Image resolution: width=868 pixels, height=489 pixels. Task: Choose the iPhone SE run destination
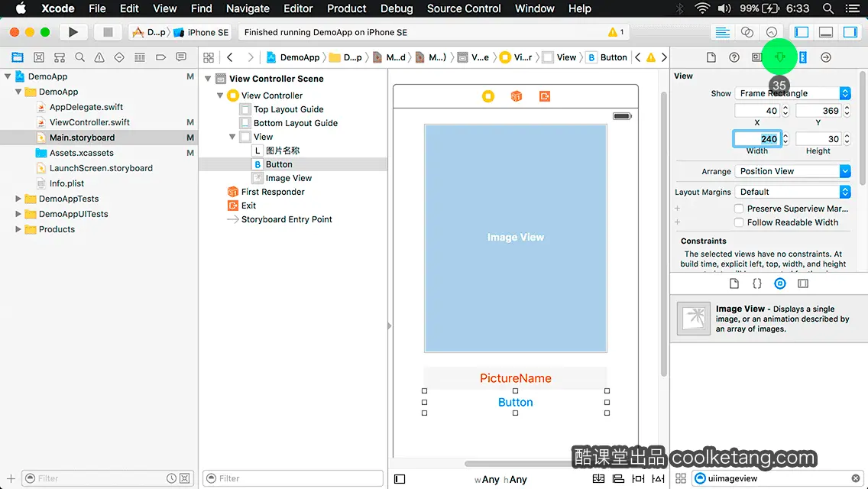[x=202, y=32]
